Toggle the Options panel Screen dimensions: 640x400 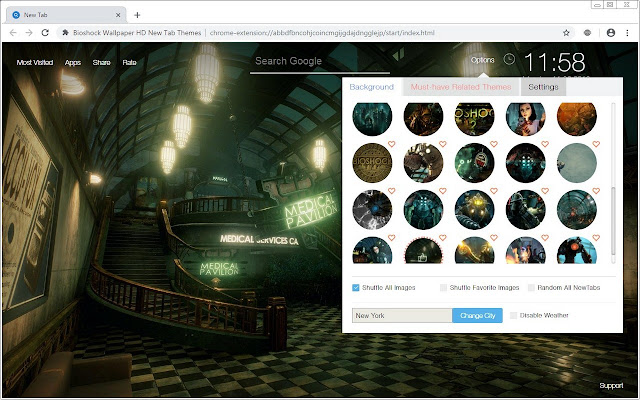pyautogui.click(x=482, y=60)
